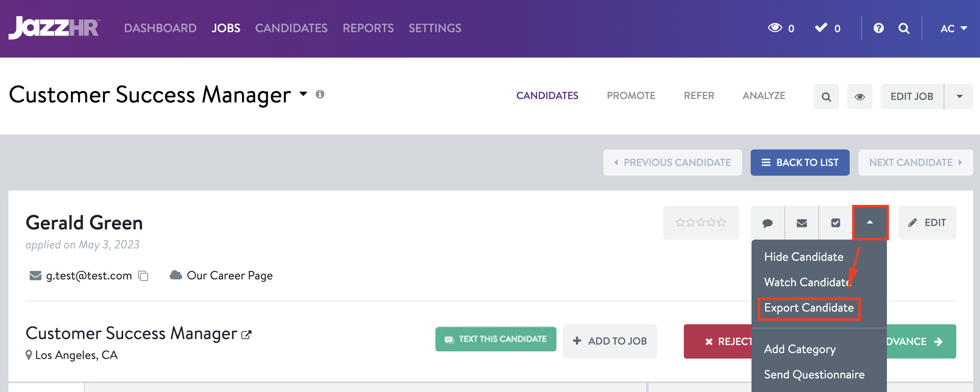This screenshot has width=980, height=392.
Task: Click the search icon in top navigation
Action: (904, 28)
